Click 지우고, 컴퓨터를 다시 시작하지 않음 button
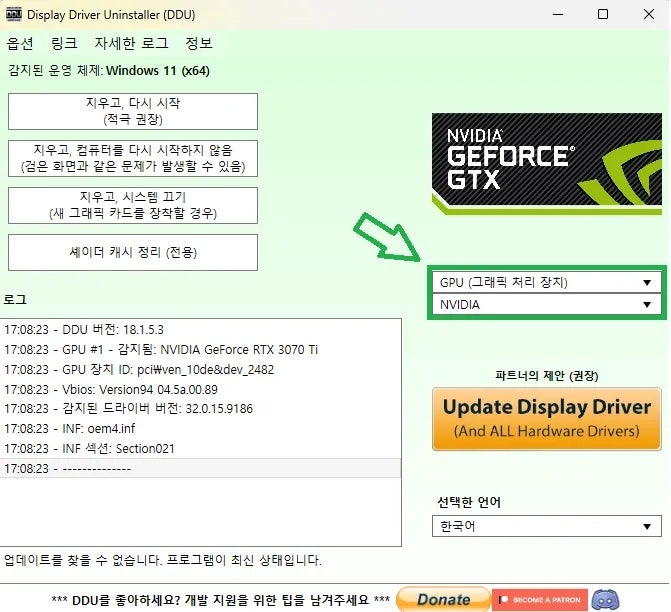The image size is (671, 612). tap(133, 158)
